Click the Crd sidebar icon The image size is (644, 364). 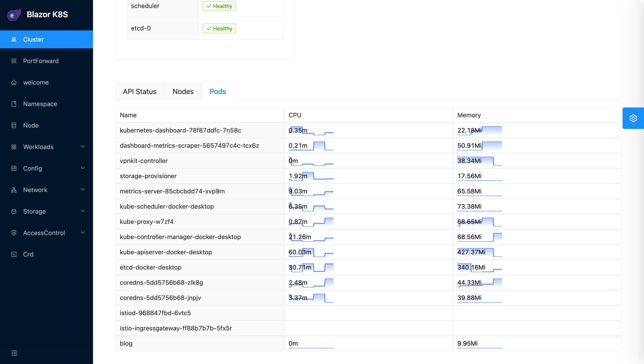[14, 254]
